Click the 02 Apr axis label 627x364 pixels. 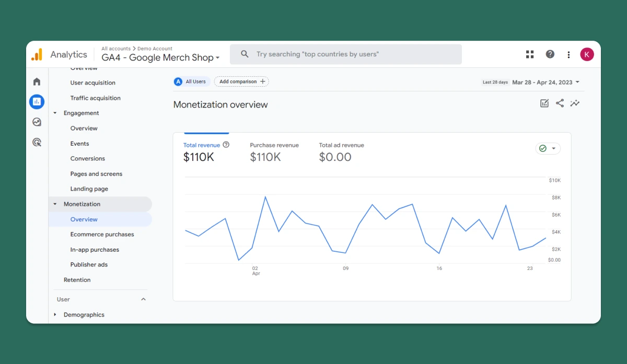click(256, 271)
